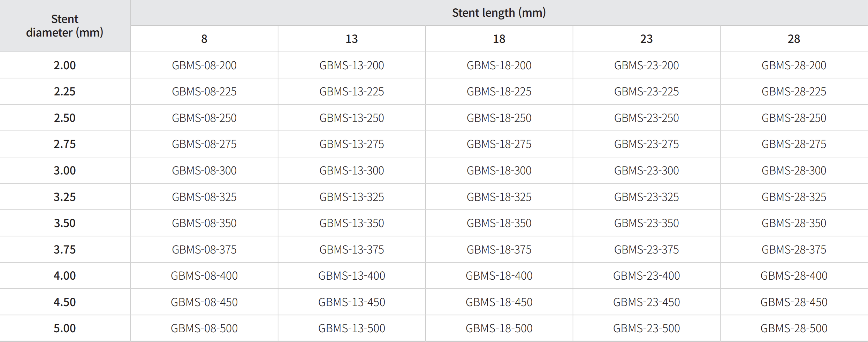Viewport: 868px width, 342px height.
Task: Click the 28 length column header
Action: [794, 39]
